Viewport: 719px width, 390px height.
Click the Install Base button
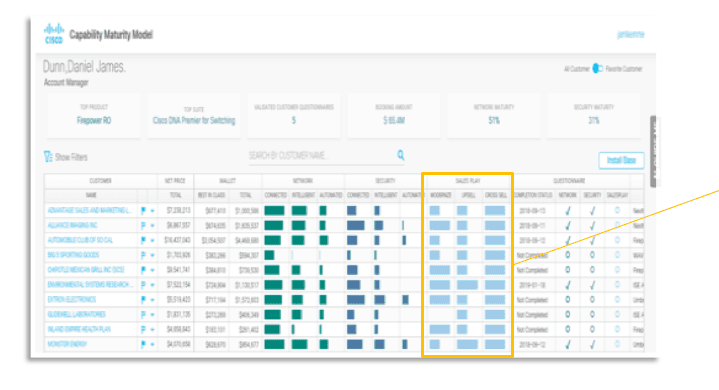621,160
